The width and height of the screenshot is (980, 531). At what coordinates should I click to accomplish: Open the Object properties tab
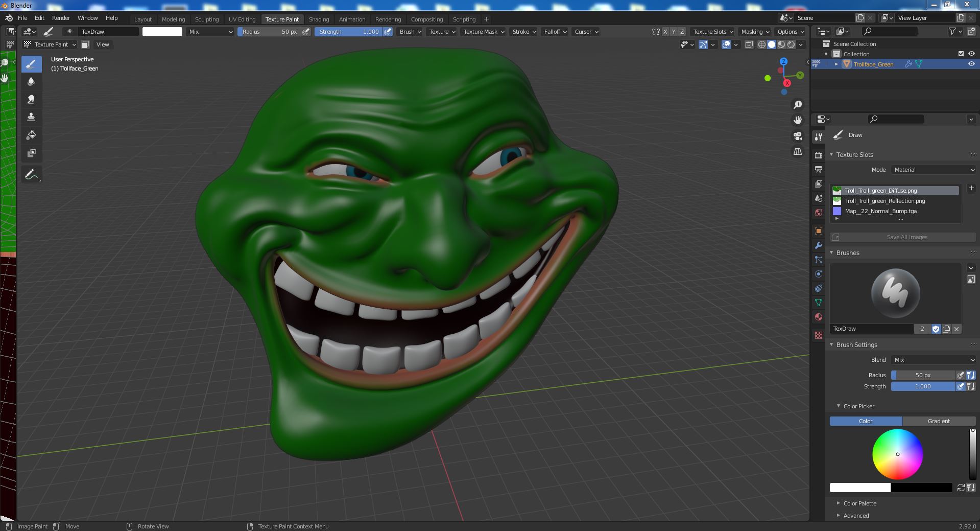[819, 231]
